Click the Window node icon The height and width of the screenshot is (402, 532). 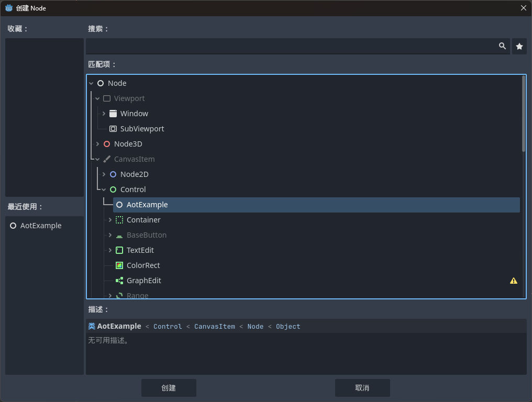[x=113, y=114]
